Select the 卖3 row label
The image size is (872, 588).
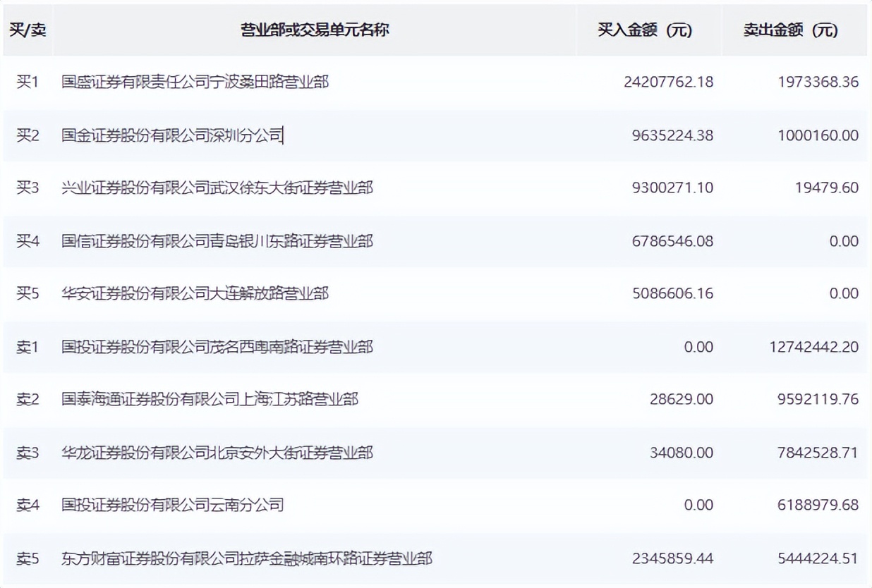[x=28, y=452]
